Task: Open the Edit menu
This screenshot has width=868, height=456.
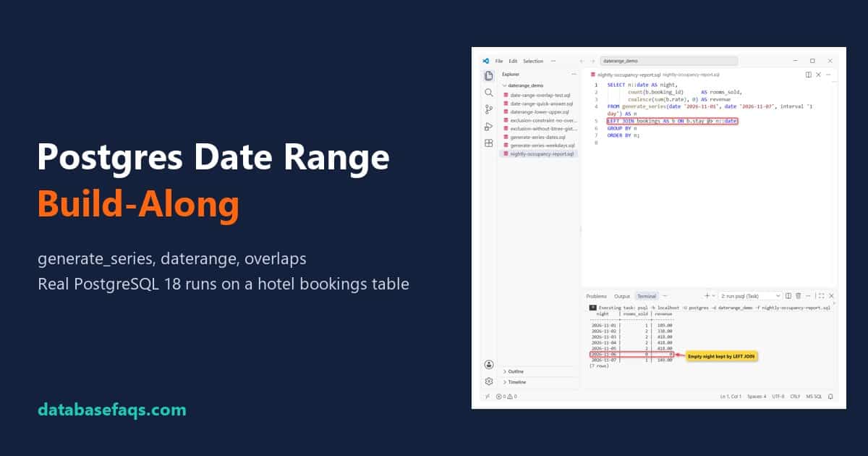Action: (513, 61)
